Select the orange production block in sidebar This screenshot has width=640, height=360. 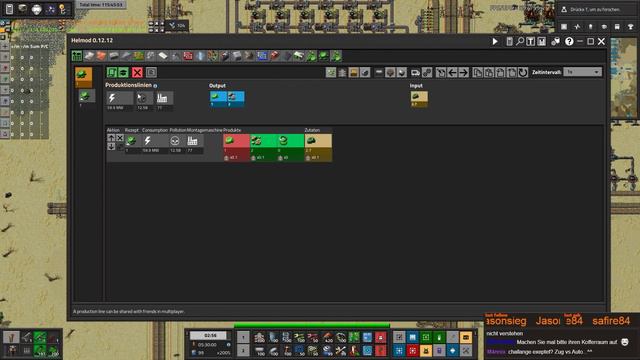(x=83, y=78)
